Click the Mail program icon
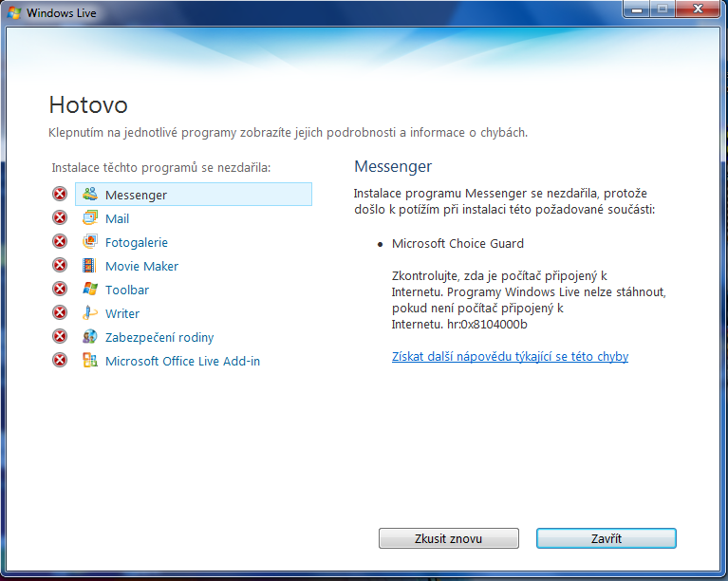This screenshot has width=728, height=581. (90, 218)
